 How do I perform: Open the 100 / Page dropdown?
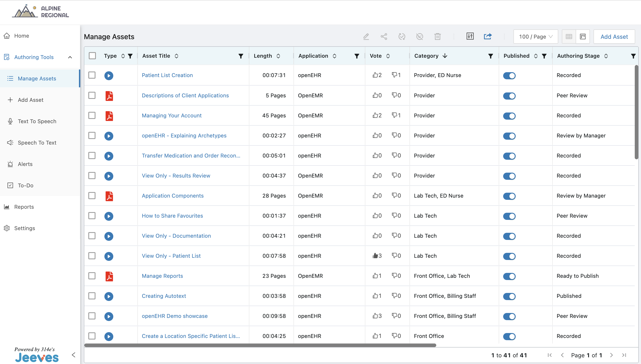pyautogui.click(x=535, y=37)
